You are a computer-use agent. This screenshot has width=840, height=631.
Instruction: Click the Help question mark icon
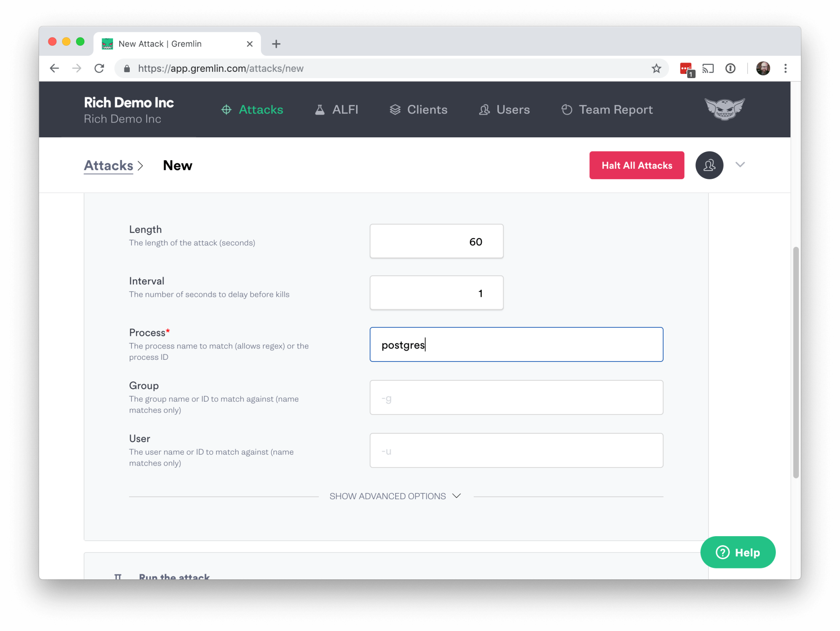click(x=723, y=552)
